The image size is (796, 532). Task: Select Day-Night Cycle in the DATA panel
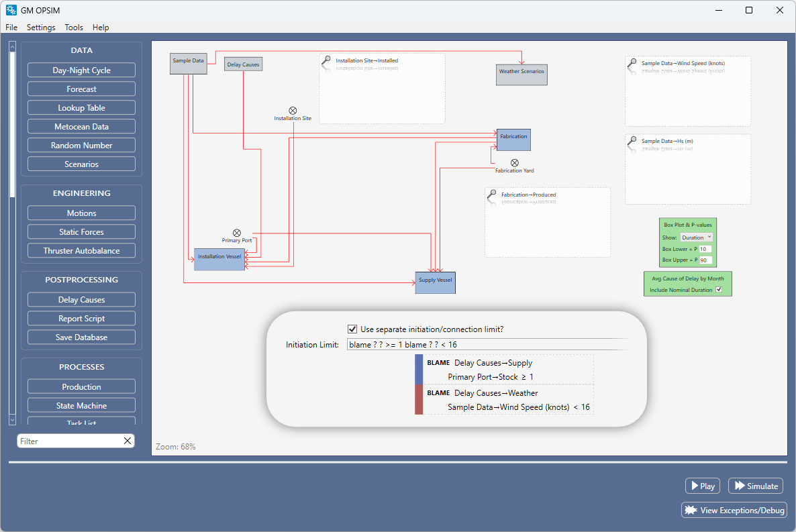coord(81,70)
